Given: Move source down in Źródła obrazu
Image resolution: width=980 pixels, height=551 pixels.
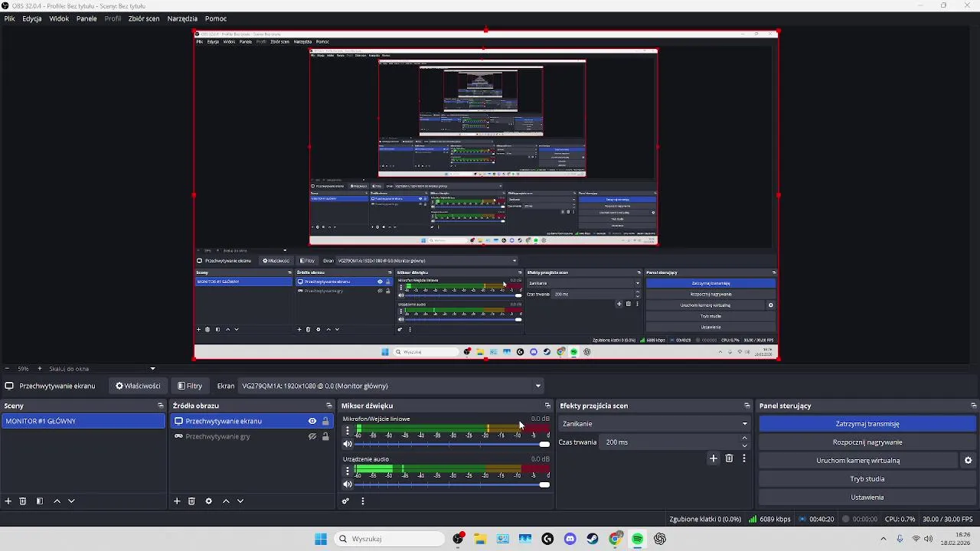Looking at the screenshot, I should (240, 501).
